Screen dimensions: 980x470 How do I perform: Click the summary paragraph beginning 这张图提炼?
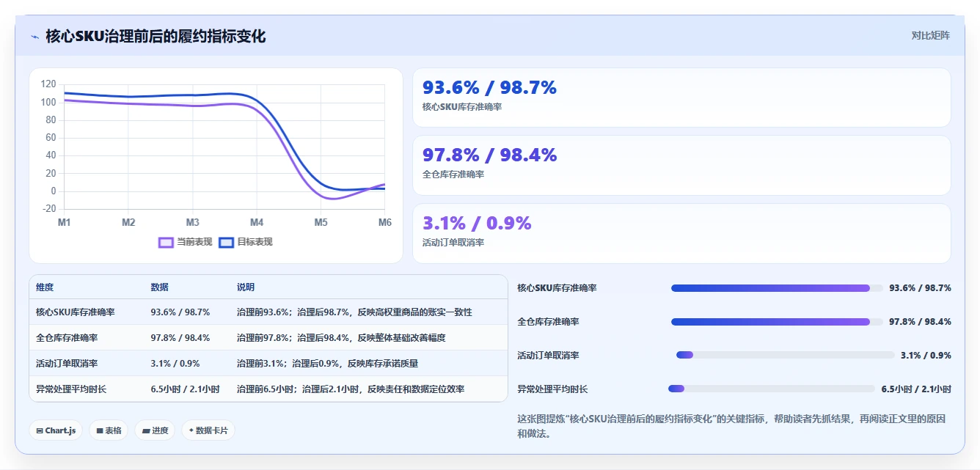731,426
